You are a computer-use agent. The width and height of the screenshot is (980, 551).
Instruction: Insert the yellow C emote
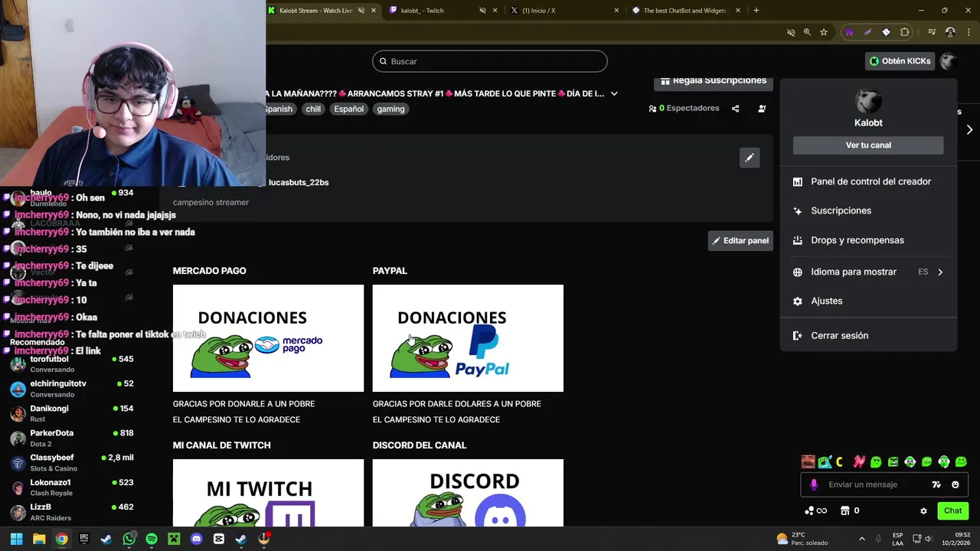coord(839,462)
